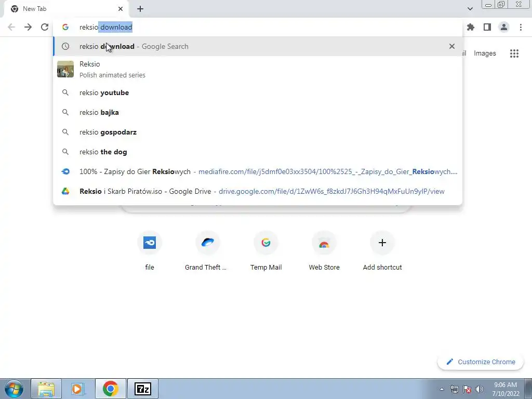Click the Add shortcut plus tile

pos(382,251)
